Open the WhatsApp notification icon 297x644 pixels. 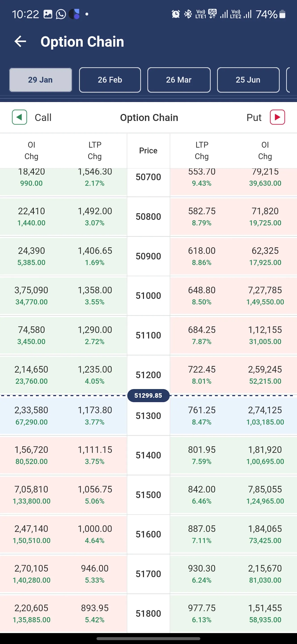click(x=61, y=14)
